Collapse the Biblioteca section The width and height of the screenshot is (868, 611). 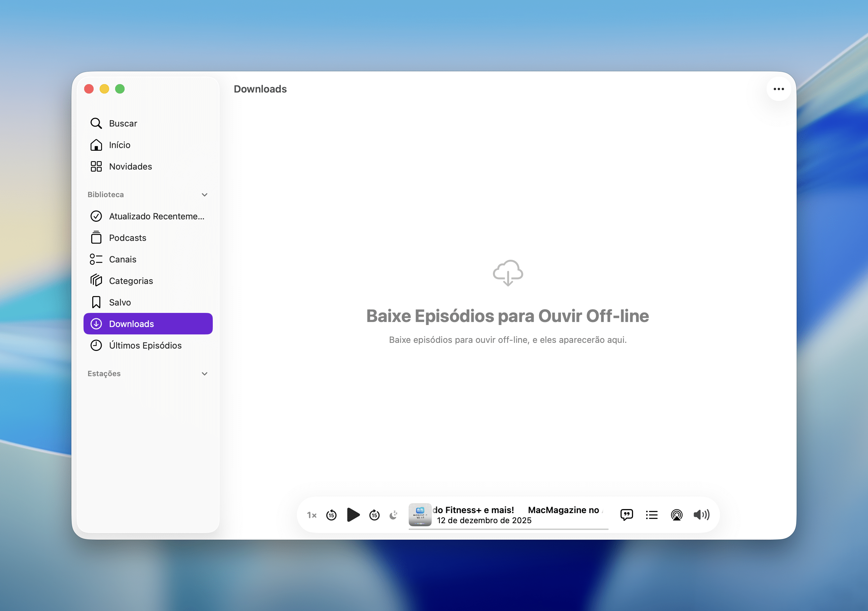[204, 195]
